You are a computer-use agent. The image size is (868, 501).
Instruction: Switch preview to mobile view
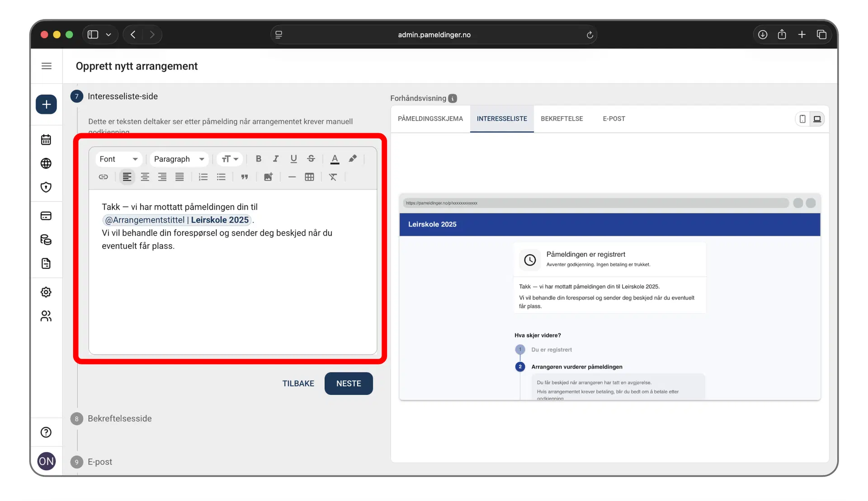(802, 119)
